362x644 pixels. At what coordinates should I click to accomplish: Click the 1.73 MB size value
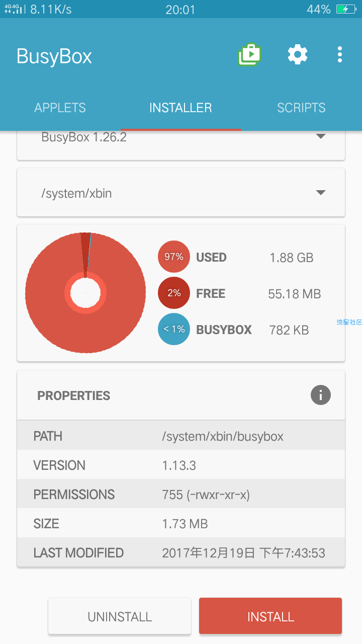coord(185,524)
